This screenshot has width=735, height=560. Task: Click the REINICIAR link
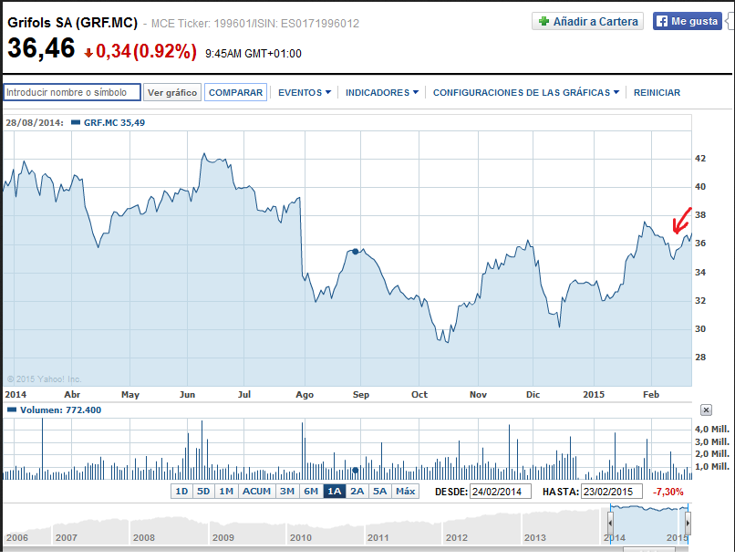pyautogui.click(x=657, y=92)
